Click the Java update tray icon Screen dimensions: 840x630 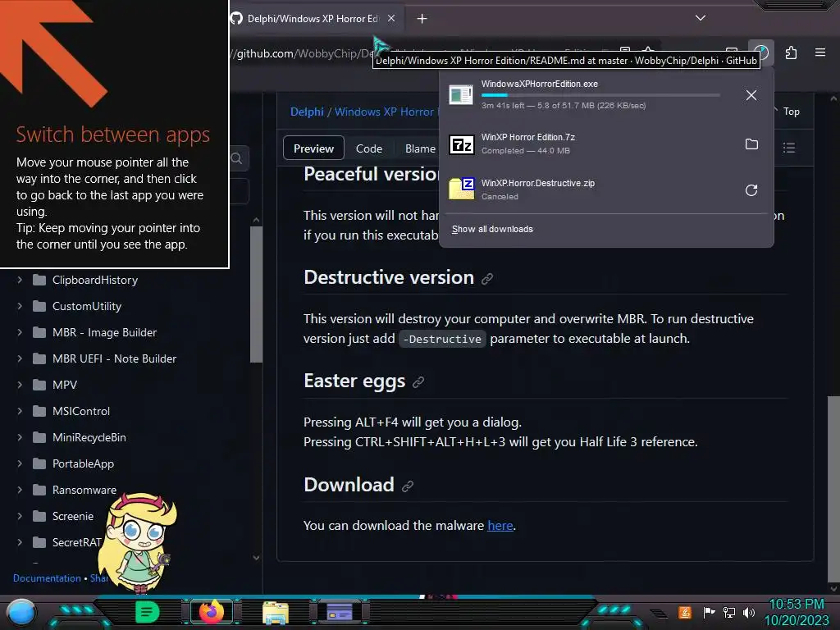(684, 612)
